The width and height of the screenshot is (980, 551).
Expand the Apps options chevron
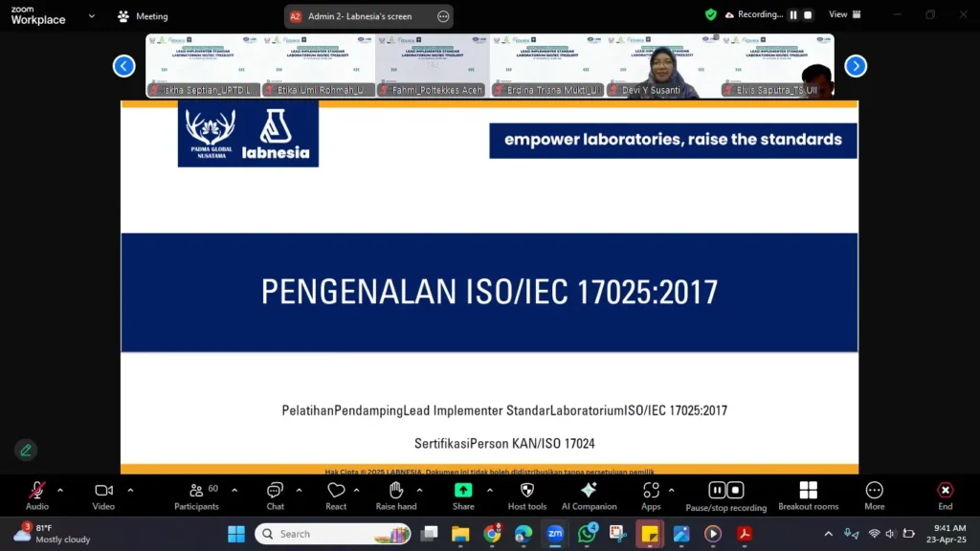[671, 491]
